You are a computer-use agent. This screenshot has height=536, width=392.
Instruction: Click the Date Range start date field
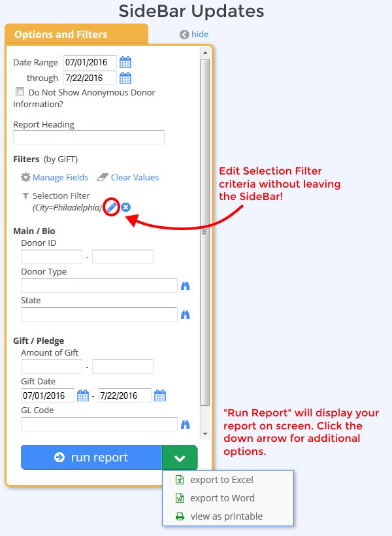point(90,62)
